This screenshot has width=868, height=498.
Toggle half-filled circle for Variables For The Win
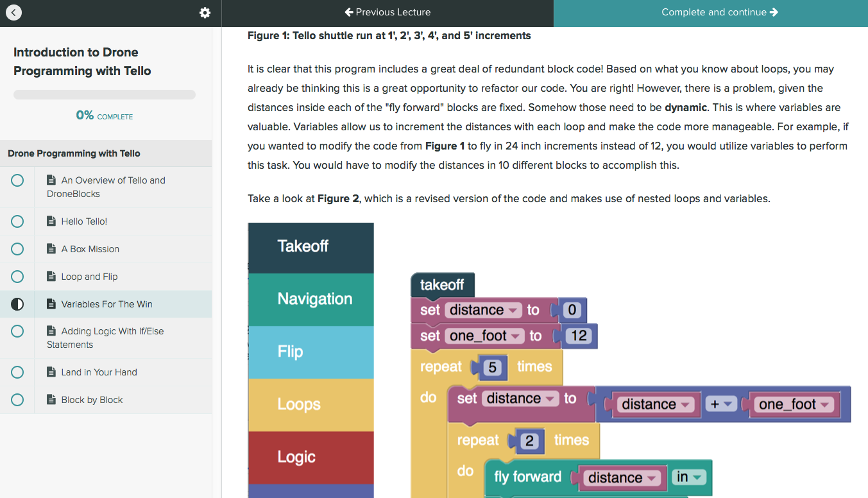17,304
